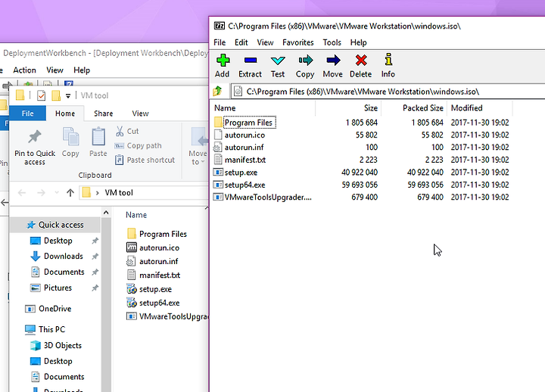Go up one folder level in 7-Zip
Image resolution: width=545 pixels, height=392 pixels.
(218, 91)
